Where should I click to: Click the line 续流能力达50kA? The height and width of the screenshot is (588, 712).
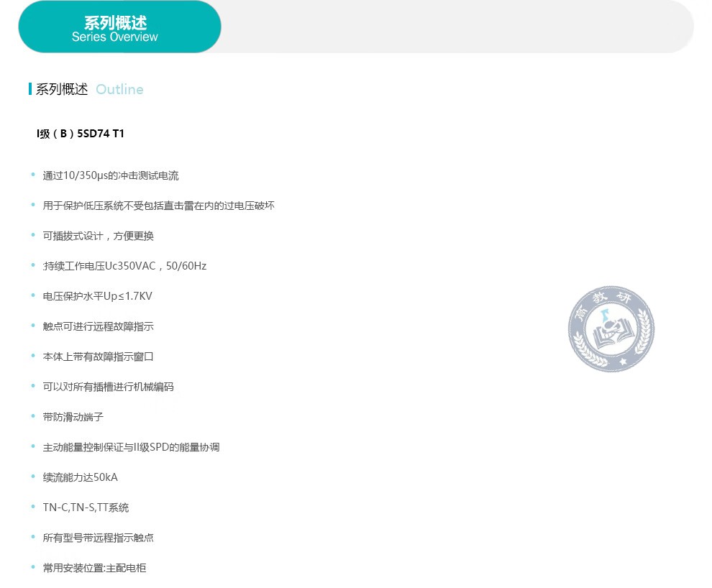click(81, 477)
